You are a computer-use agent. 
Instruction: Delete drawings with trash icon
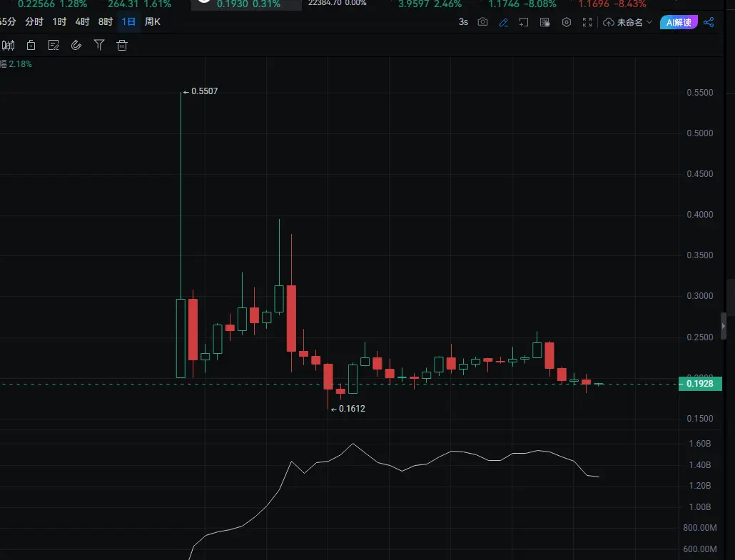click(122, 46)
